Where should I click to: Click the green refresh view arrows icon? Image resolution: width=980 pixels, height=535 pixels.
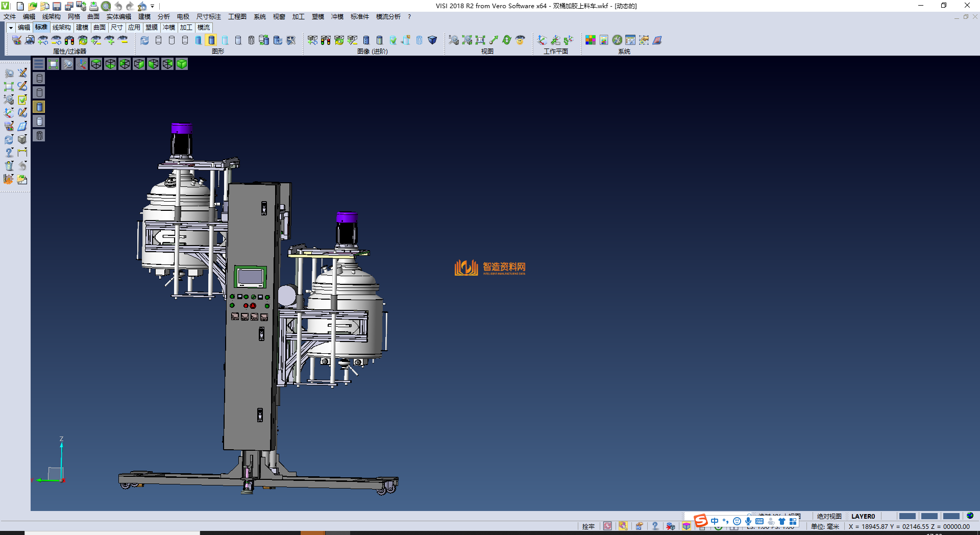tap(507, 40)
